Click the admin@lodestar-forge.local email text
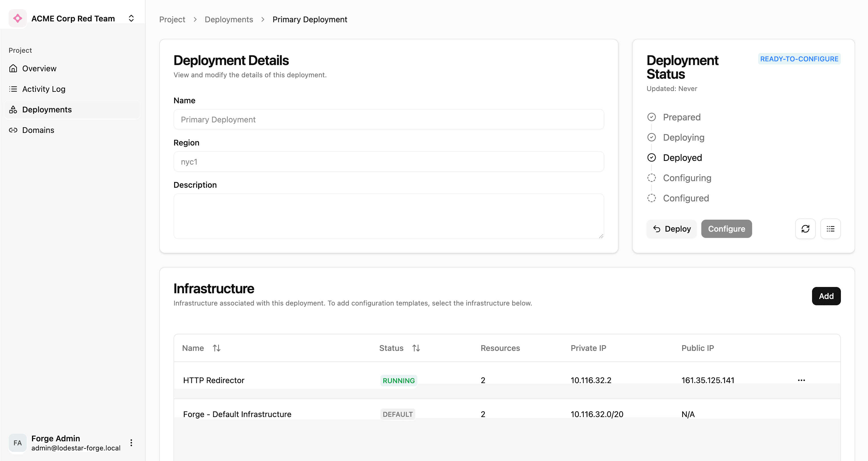The height and width of the screenshot is (461, 868). [x=76, y=448]
